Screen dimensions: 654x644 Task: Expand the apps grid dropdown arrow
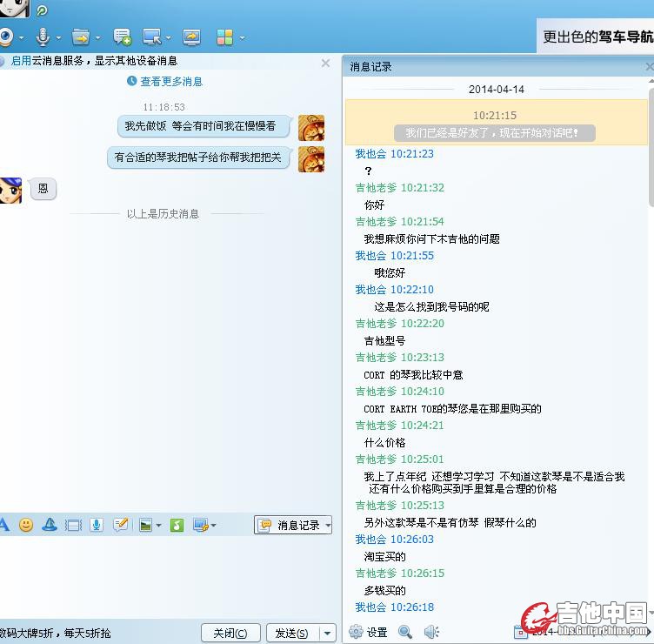(x=242, y=37)
